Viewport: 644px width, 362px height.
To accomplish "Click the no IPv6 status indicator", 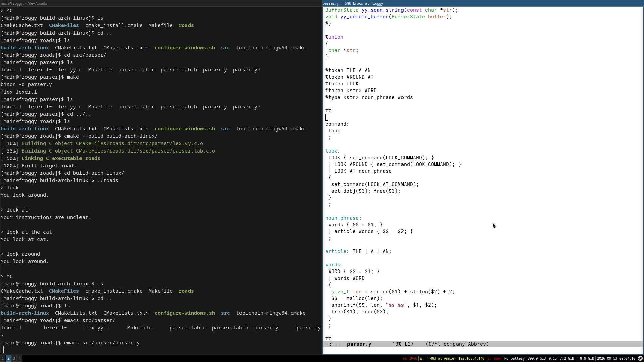I will [x=410, y=358].
